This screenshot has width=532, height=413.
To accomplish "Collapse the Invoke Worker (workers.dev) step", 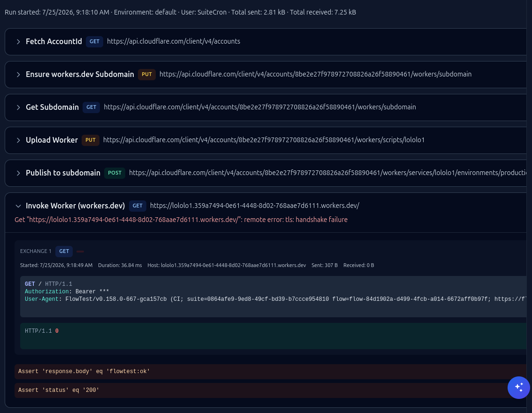I will point(18,206).
